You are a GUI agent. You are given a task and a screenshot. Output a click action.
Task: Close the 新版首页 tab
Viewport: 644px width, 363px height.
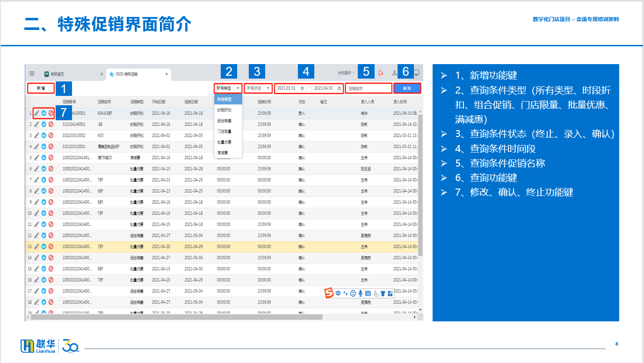click(101, 74)
